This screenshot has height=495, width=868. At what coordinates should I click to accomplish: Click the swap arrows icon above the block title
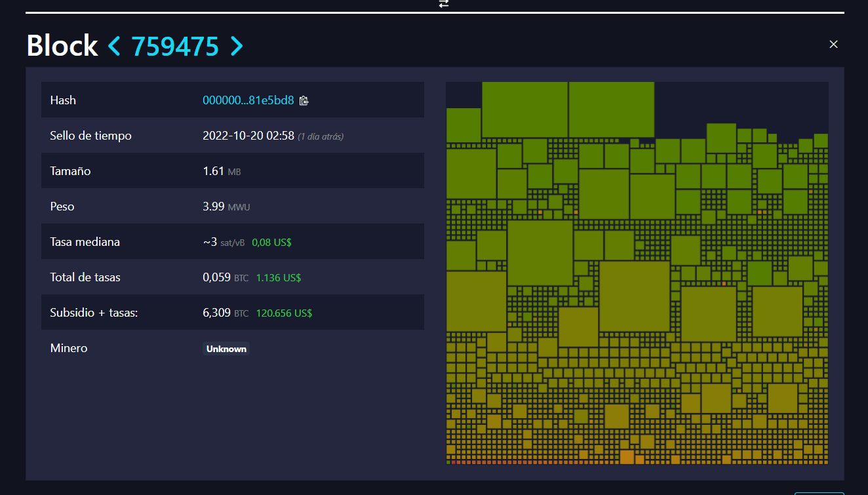[x=444, y=3]
